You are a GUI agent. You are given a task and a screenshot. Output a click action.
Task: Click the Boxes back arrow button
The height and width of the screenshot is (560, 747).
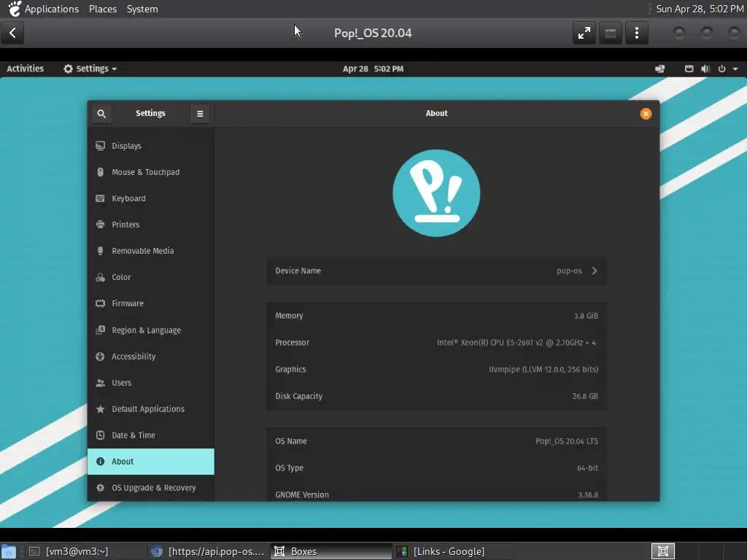click(12, 33)
